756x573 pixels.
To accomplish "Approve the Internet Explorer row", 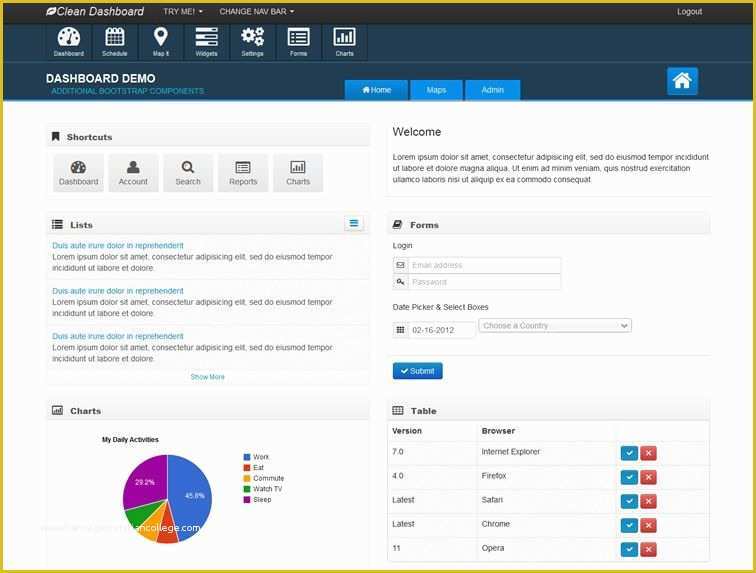I will coord(629,453).
